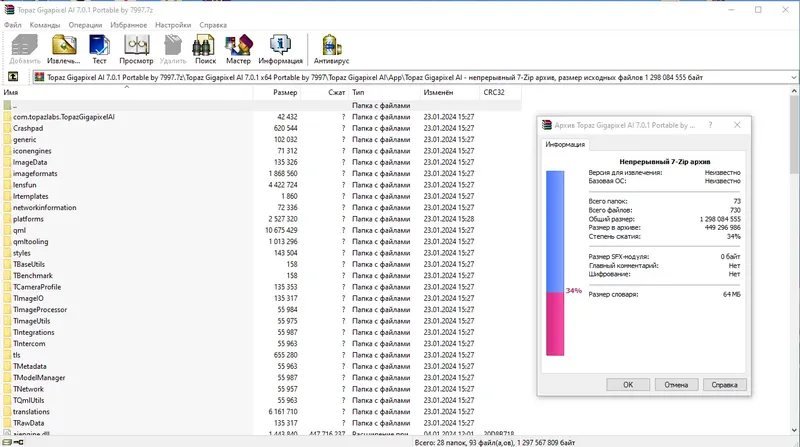
Task: Open the Избранное menu
Action: pos(129,24)
